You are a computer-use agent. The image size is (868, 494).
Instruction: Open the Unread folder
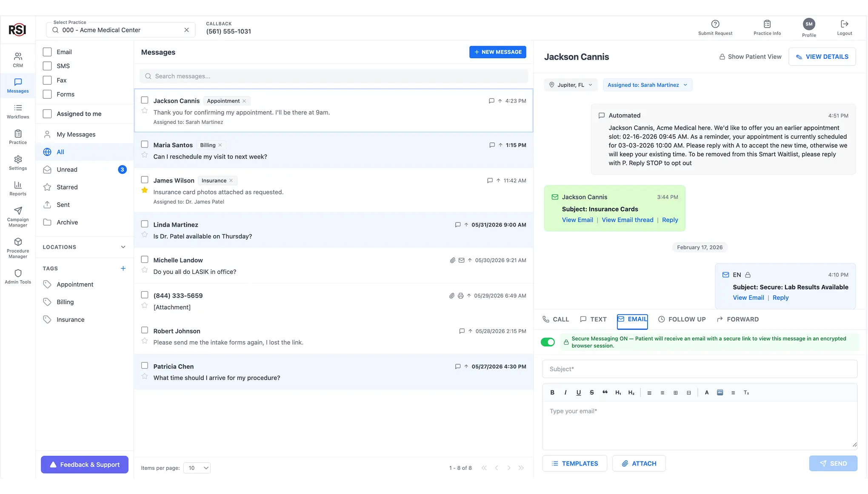coord(84,169)
